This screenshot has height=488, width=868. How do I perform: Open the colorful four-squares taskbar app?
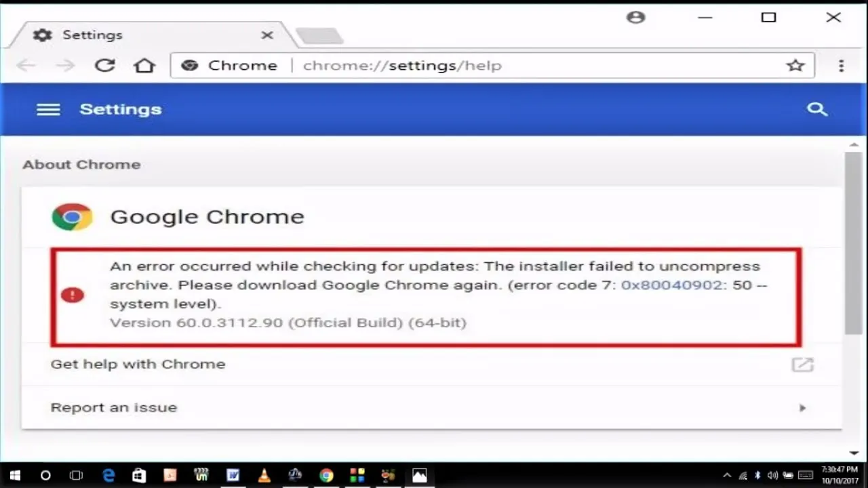tap(357, 476)
